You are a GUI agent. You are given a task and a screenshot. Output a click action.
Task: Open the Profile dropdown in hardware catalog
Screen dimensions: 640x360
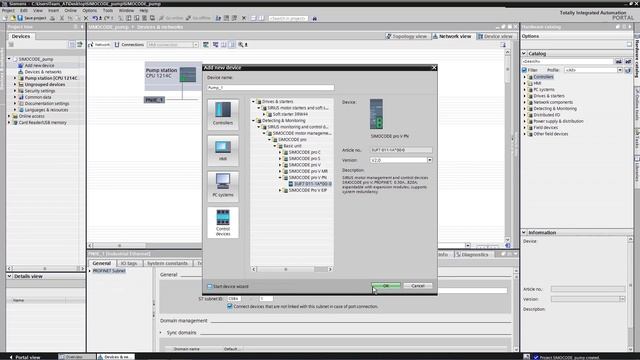[x=620, y=70]
